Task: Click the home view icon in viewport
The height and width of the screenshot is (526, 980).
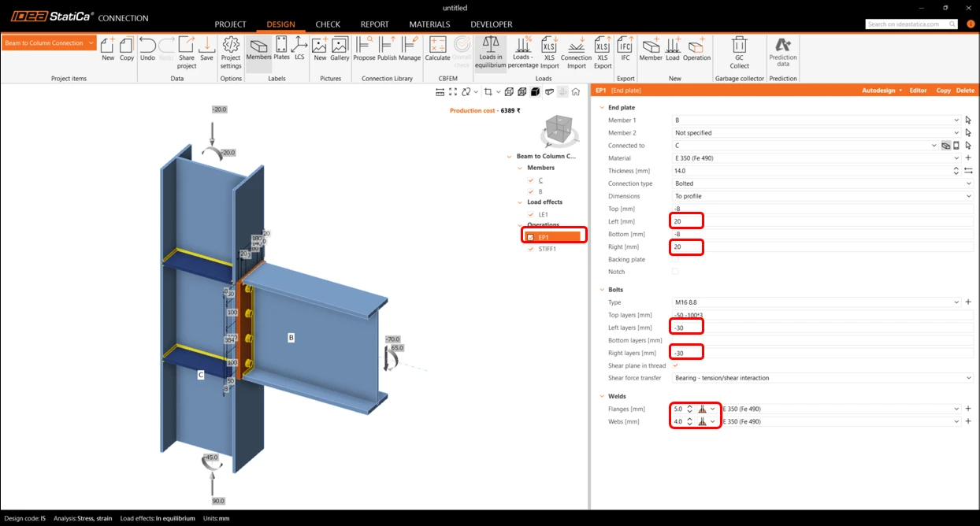Action: [x=576, y=92]
